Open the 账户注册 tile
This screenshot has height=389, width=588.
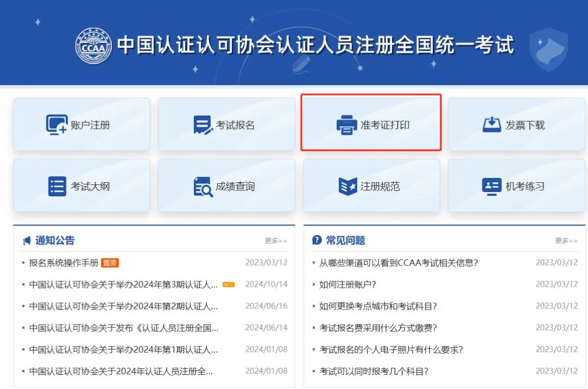[x=82, y=125]
